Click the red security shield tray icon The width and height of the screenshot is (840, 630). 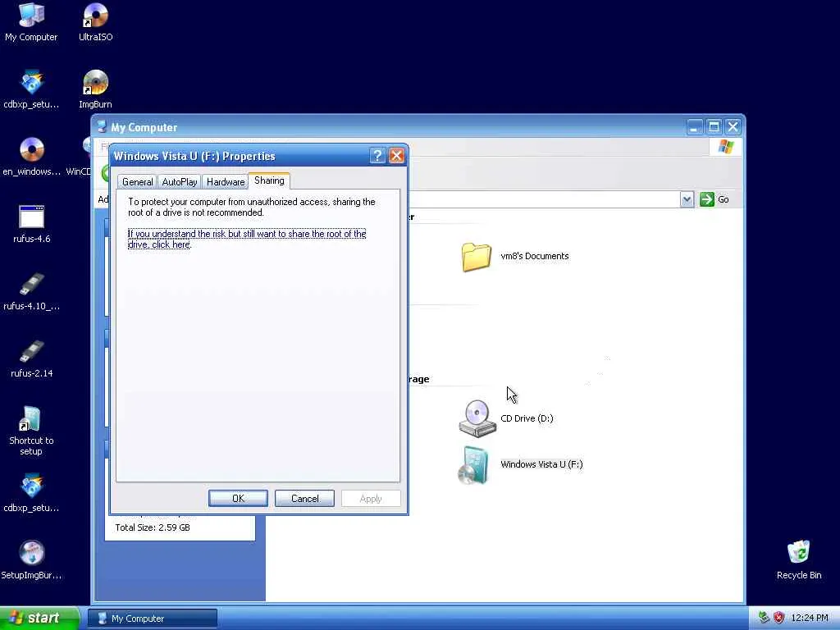click(x=779, y=618)
